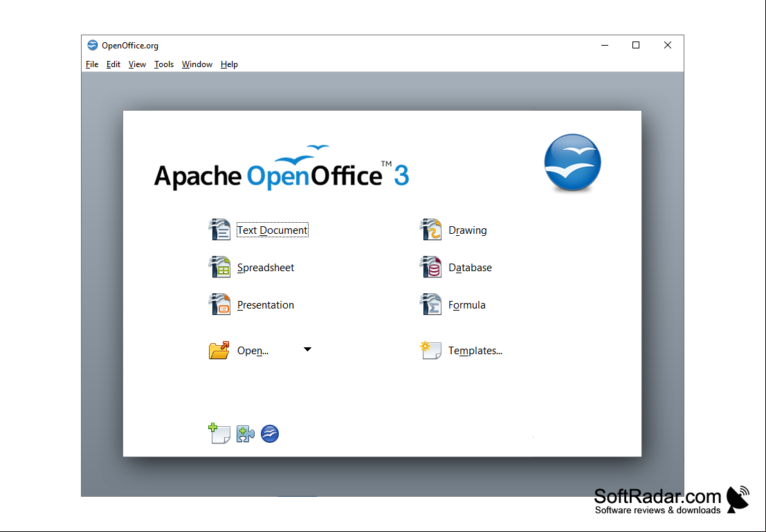The height and width of the screenshot is (532, 766).
Task: Maximize the OpenOffice.org window
Action: (x=636, y=46)
